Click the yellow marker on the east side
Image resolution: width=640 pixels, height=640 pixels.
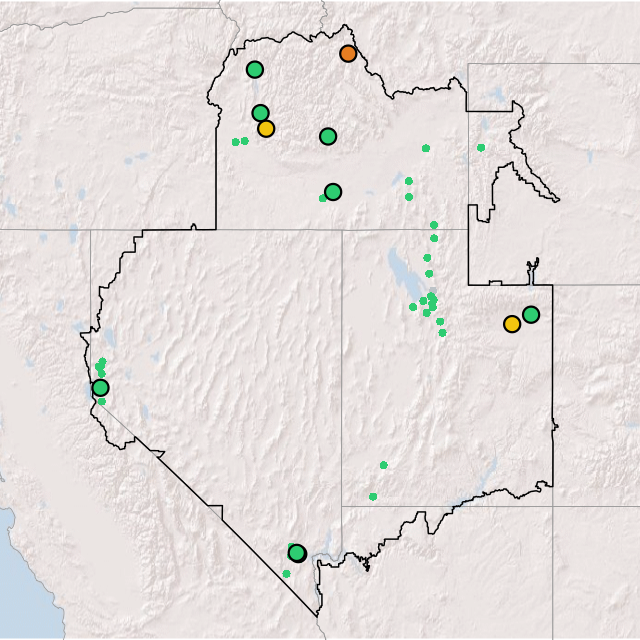[x=512, y=323]
